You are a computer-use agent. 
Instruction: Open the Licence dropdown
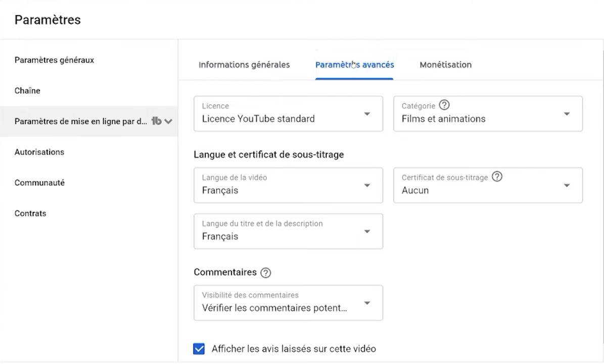(x=288, y=114)
